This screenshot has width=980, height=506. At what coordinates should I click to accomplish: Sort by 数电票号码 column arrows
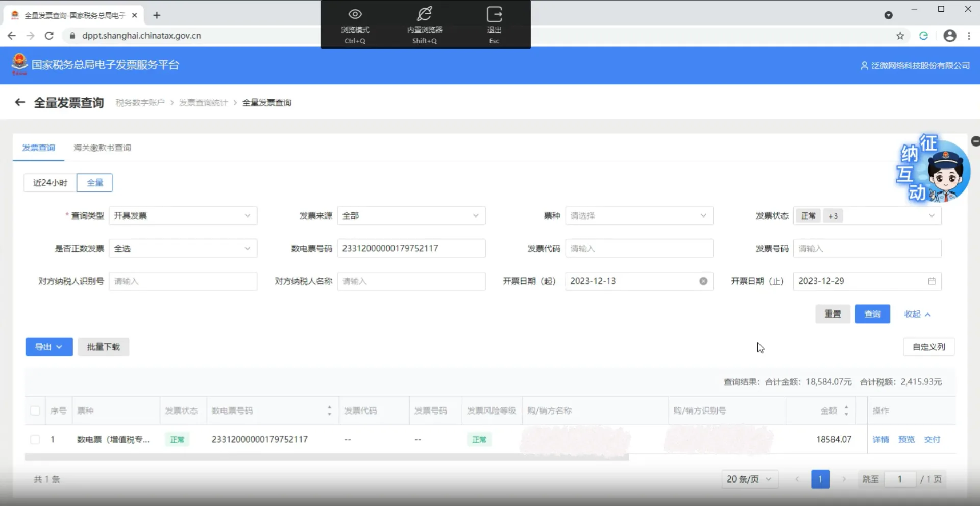click(329, 411)
